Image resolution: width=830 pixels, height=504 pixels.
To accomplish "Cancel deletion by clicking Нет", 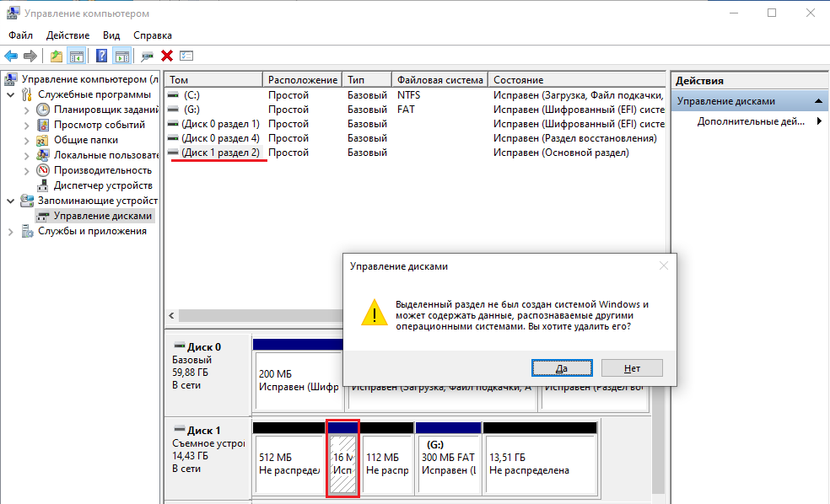I will (632, 367).
